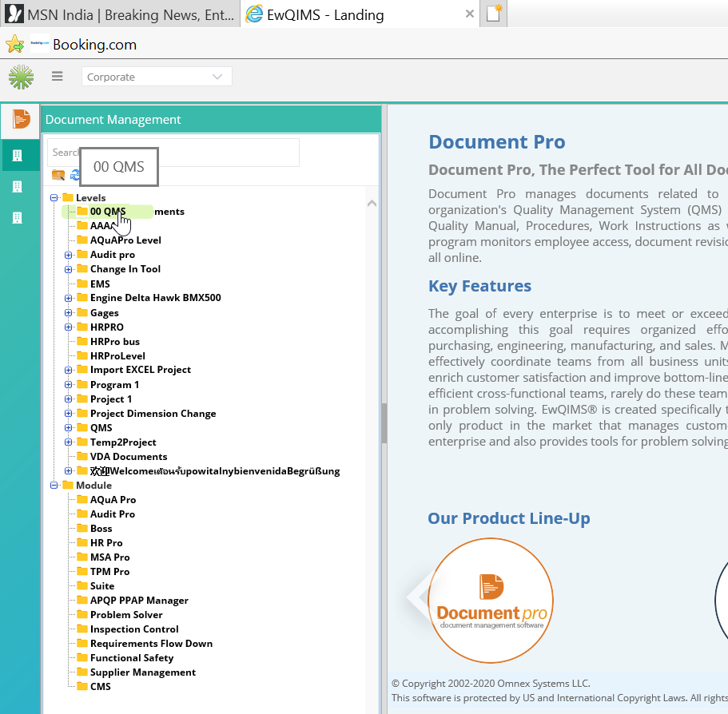Expand the Project Dimension Change folder

pyautogui.click(x=68, y=414)
